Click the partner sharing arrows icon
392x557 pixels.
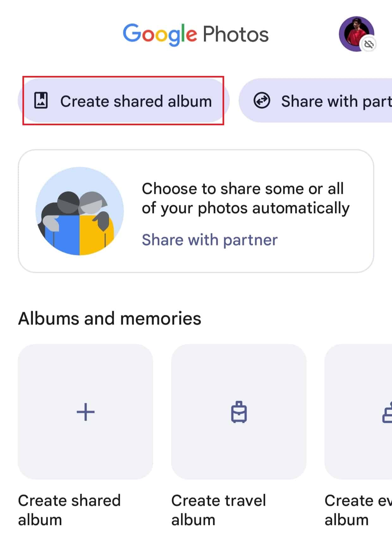262,101
